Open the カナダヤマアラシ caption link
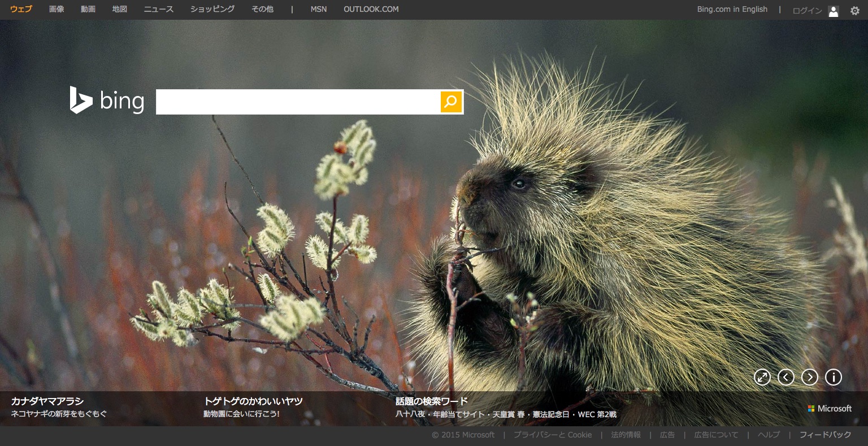The width and height of the screenshot is (868, 446). pos(47,401)
